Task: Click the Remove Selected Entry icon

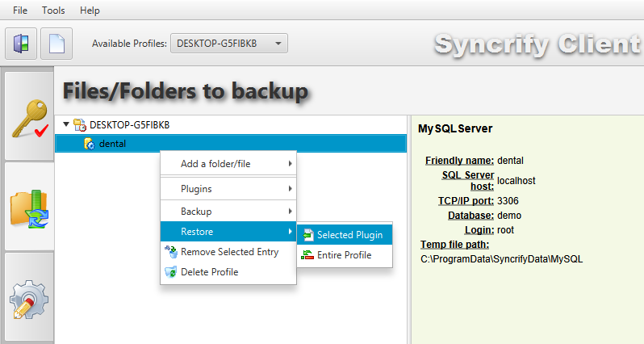Action: pos(169,252)
